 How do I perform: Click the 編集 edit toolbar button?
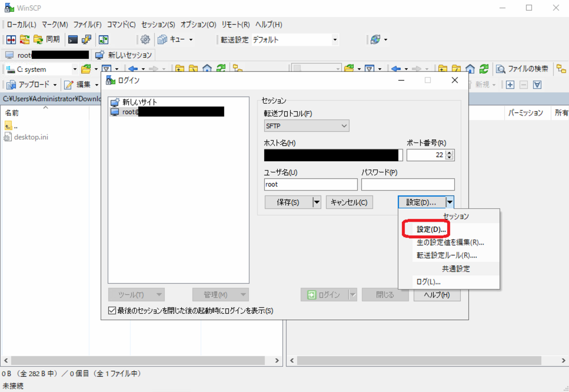78,85
